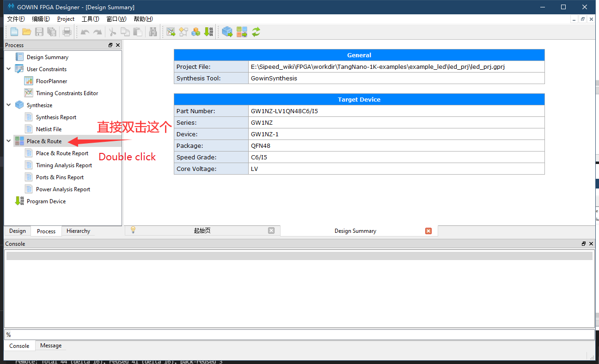Run Place & Route toolbar icon
This screenshot has height=364, width=599.
(242, 32)
